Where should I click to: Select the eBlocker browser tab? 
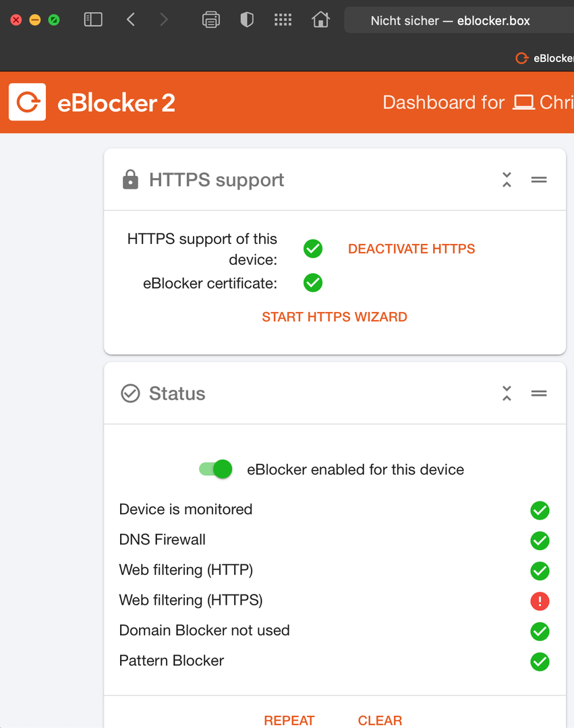coord(545,58)
